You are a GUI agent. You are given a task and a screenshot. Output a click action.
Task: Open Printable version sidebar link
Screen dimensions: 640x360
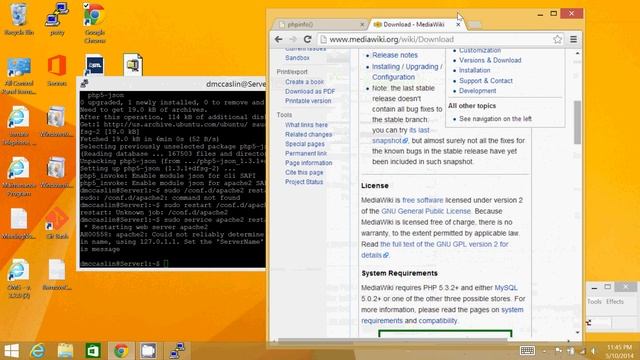(x=308, y=101)
